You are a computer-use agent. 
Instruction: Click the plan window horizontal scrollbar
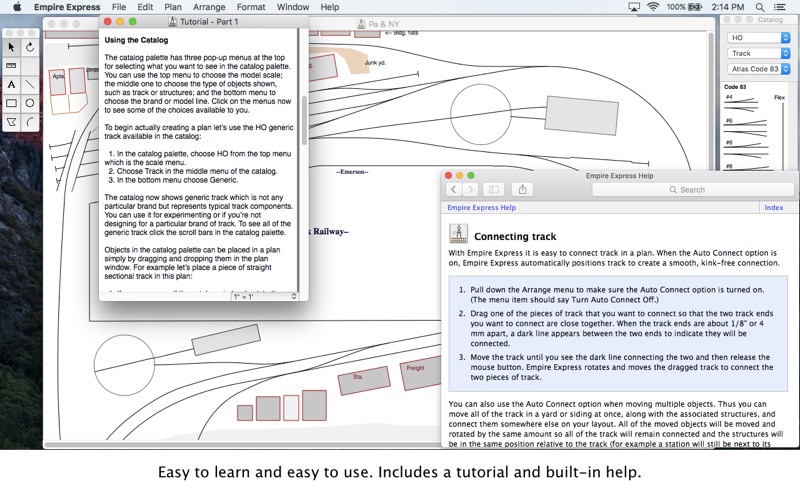[x=242, y=445]
